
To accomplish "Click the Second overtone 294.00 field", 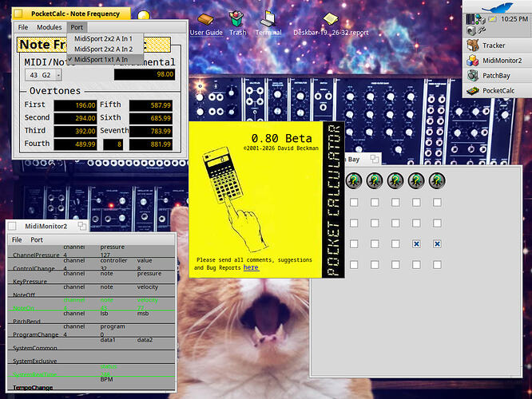I will pos(75,118).
